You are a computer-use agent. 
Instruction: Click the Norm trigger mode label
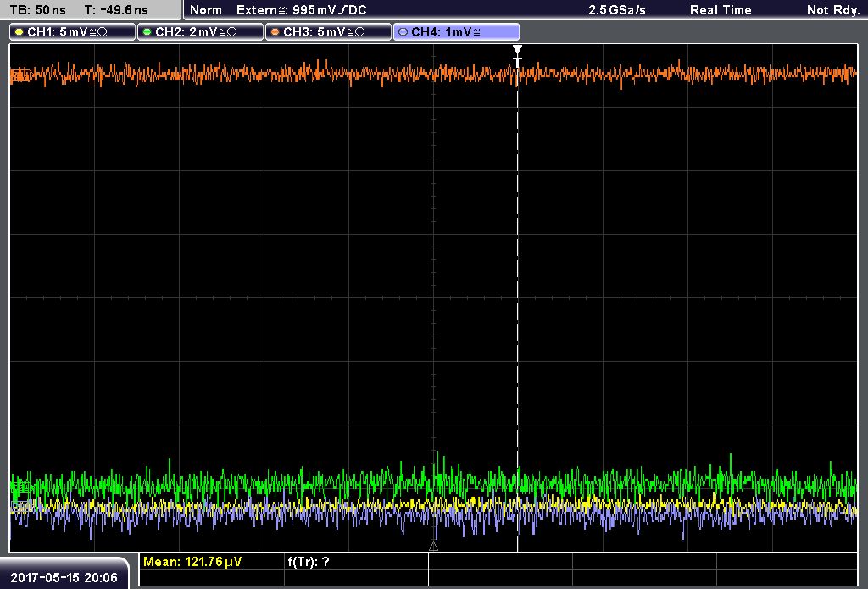pos(206,10)
